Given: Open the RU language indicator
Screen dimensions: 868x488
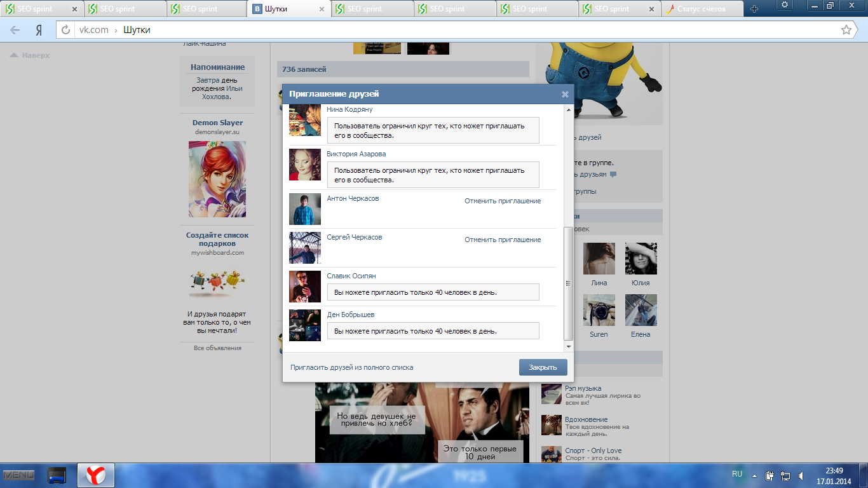Looking at the screenshot, I should [x=737, y=474].
